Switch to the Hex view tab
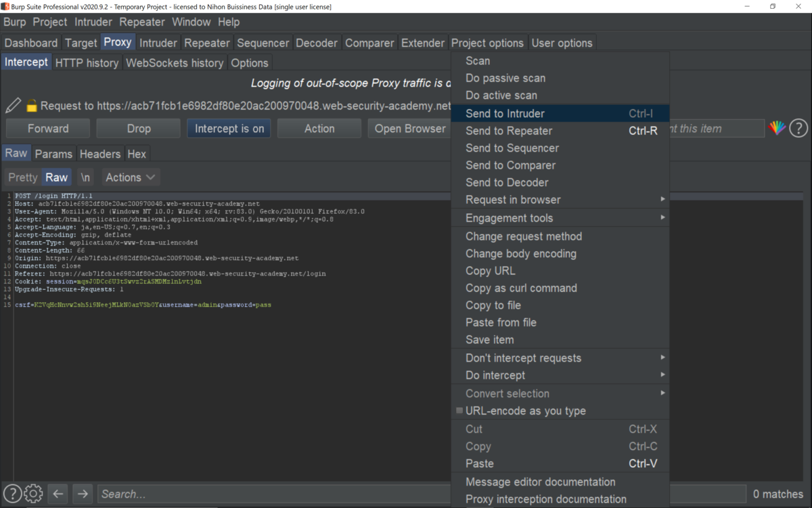Image resolution: width=812 pixels, height=508 pixels. point(137,154)
